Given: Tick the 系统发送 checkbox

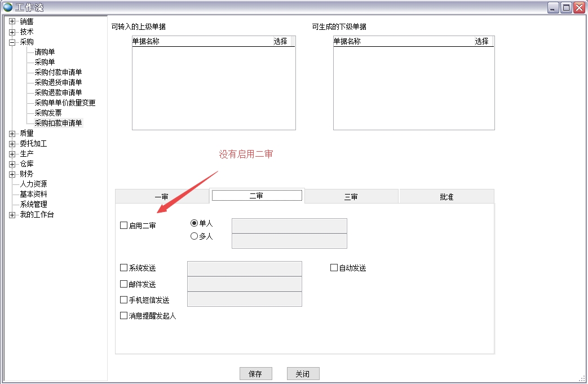Looking at the screenshot, I should (124, 268).
